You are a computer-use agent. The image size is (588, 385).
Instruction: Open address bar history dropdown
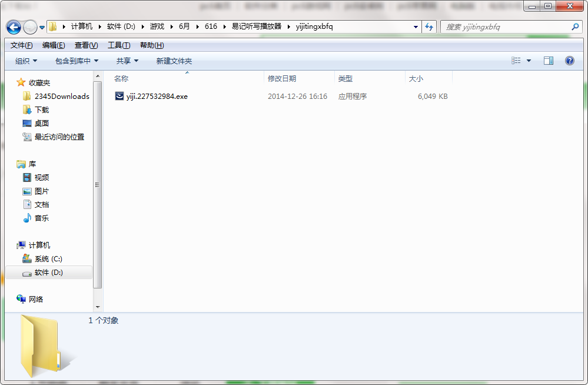[x=416, y=27]
